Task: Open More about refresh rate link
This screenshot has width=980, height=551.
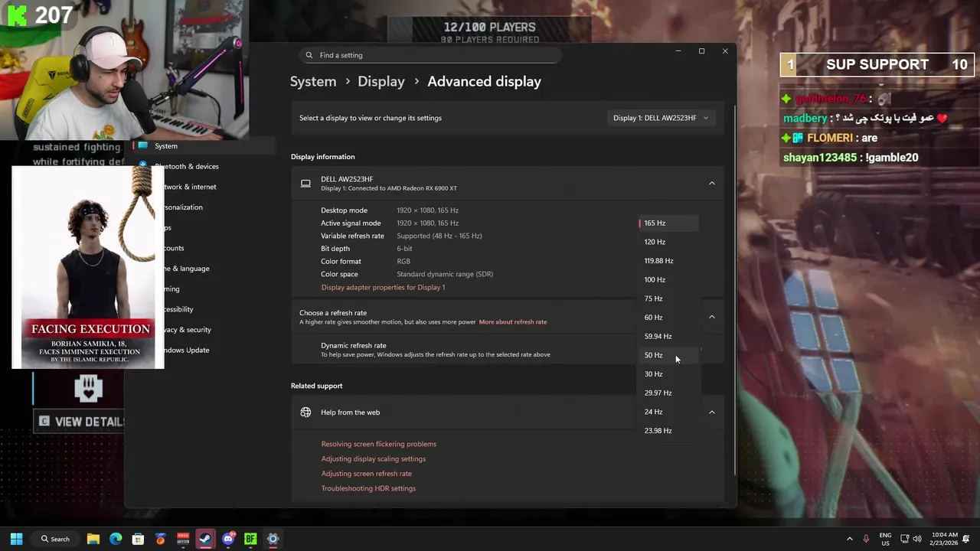Action: tap(513, 322)
